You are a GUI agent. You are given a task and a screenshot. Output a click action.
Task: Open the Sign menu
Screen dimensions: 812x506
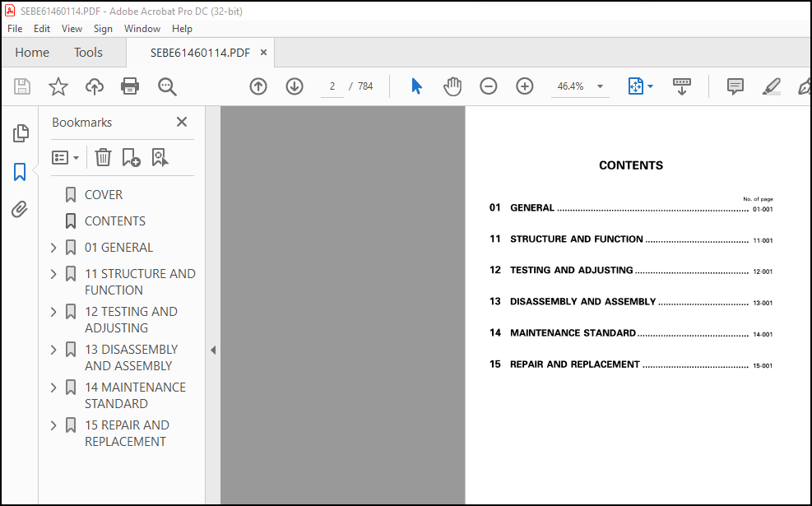click(x=103, y=29)
